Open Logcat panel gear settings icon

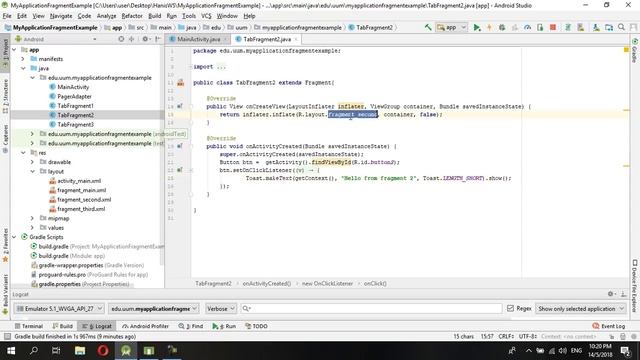611,294
